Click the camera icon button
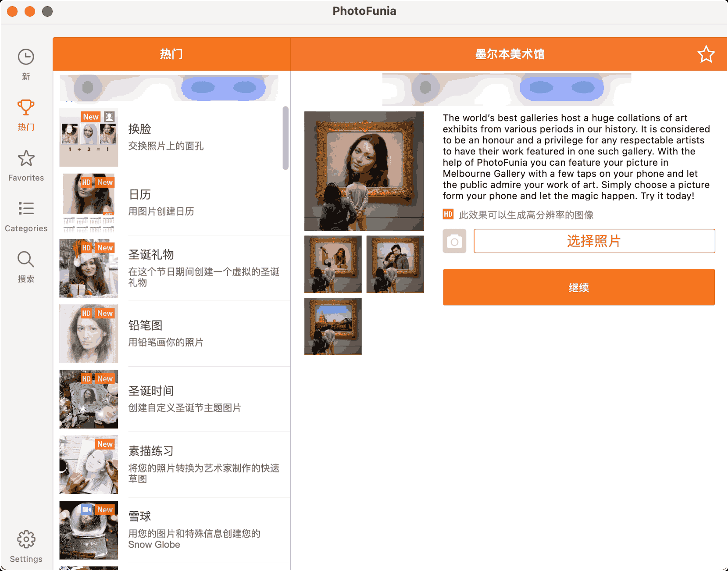 [x=454, y=241]
